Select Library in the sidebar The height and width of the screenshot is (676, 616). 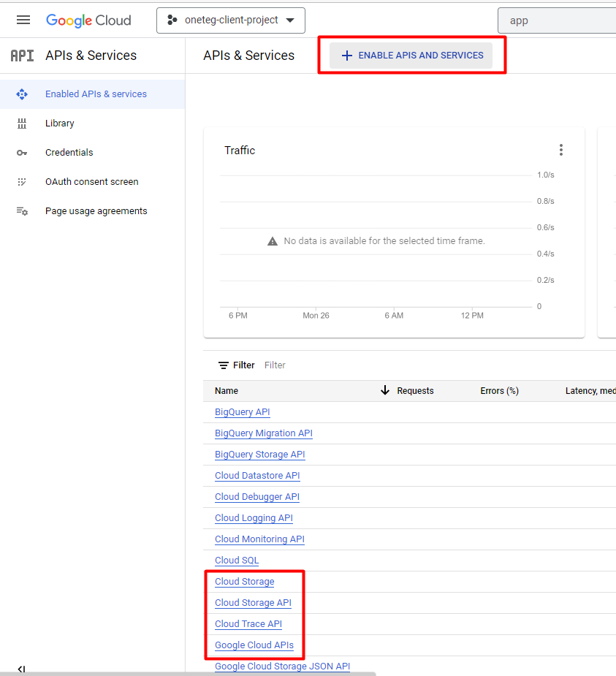click(x=60, y=124)
